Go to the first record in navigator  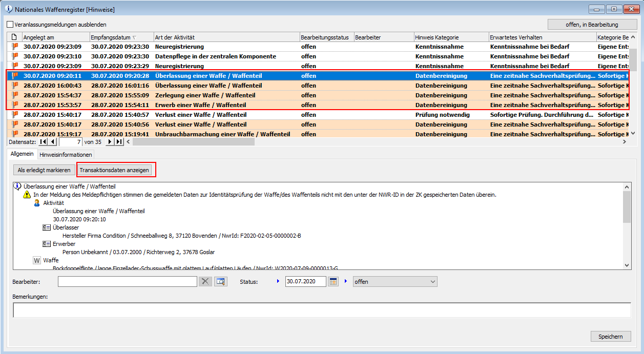point(44,142)
